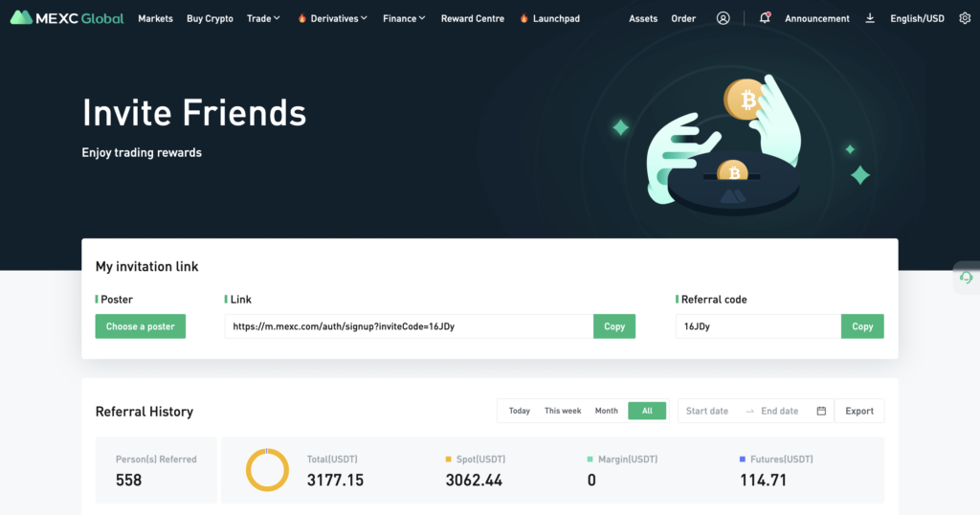Screen dimensions: 980x515
Task: Export the referral history
Action: coord(858,411)
